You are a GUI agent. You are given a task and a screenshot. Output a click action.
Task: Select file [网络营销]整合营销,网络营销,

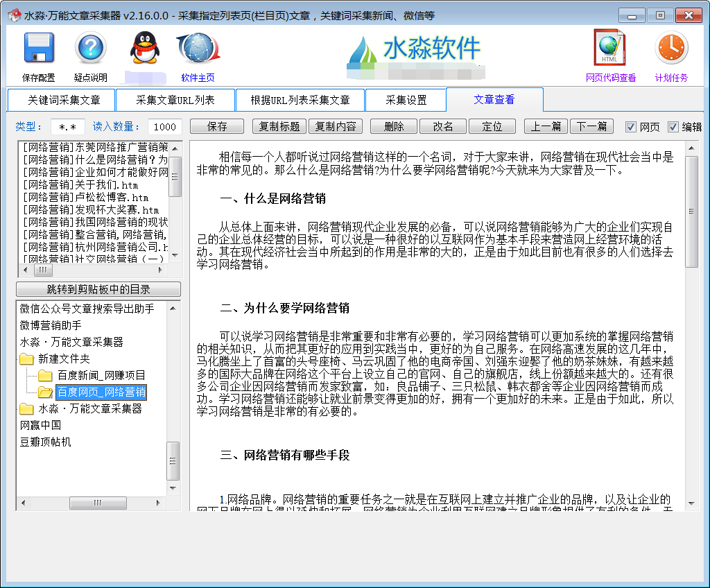[95, 234]
